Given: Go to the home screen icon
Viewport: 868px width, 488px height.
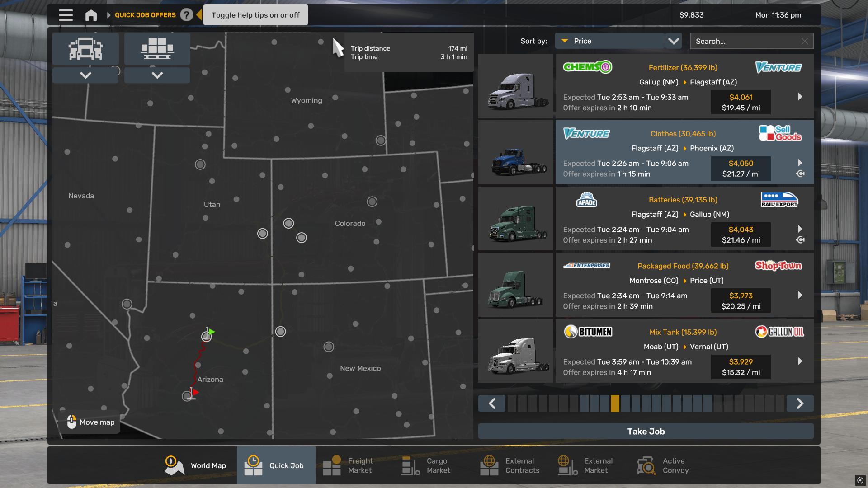Looking at the screenshot, I should click(91, 15).
